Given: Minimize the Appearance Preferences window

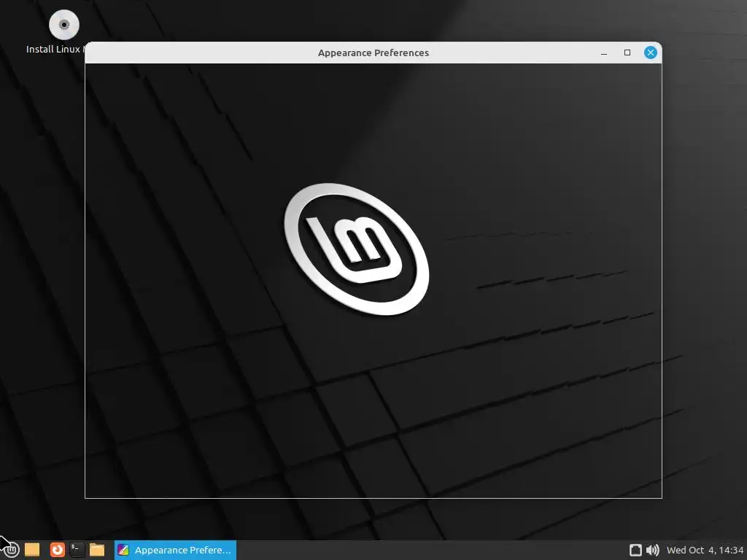Looking at the screenshot, I should click(604, 52).
